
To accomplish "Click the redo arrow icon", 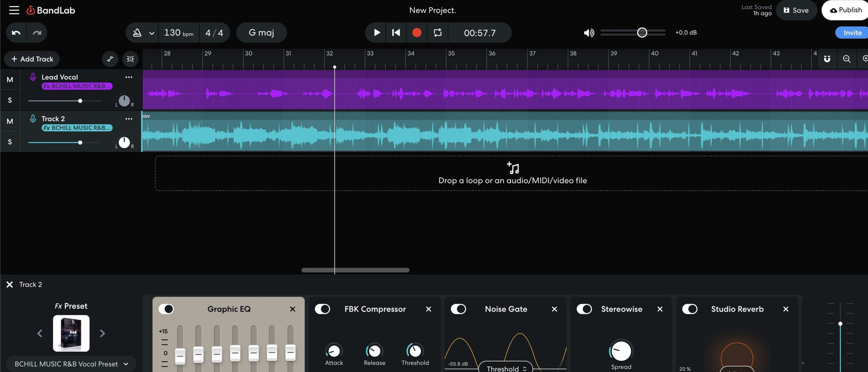I will [x=37, y=33].
